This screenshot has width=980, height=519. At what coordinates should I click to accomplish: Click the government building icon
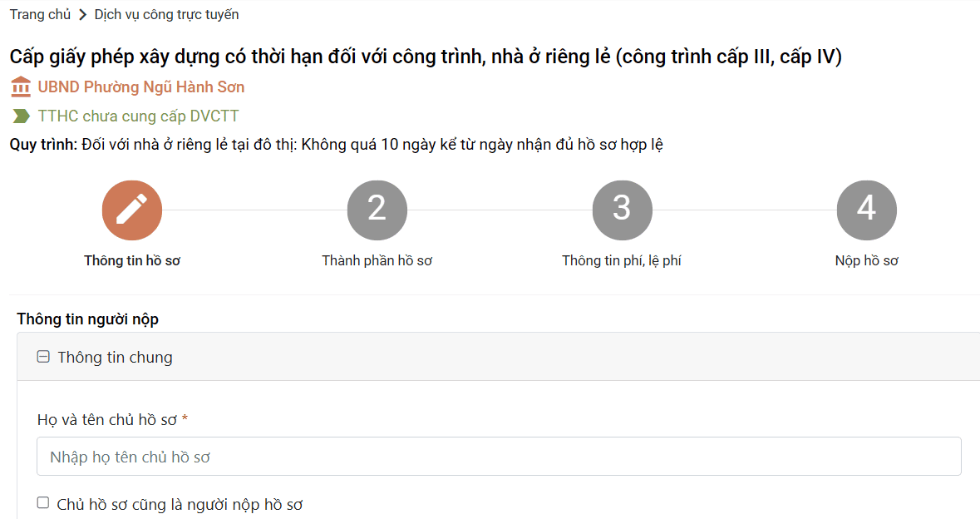[x=21, y=86]
